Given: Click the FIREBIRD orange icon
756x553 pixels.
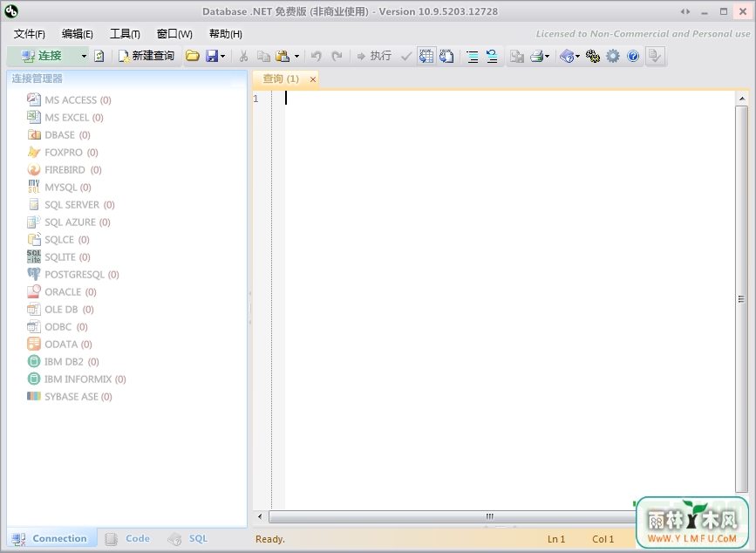Looking at the screenshot, I should 34,169.
